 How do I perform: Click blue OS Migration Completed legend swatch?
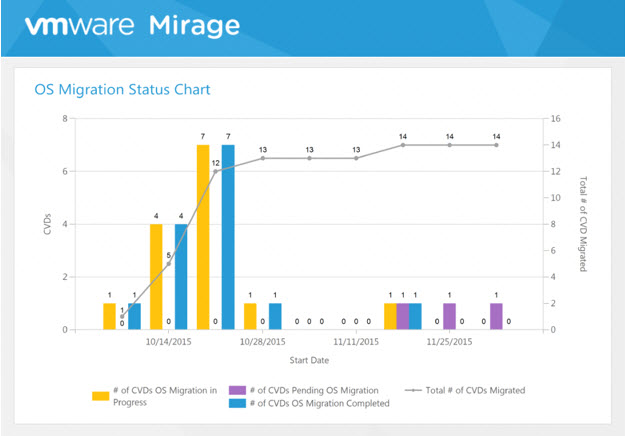click(237, 403)
